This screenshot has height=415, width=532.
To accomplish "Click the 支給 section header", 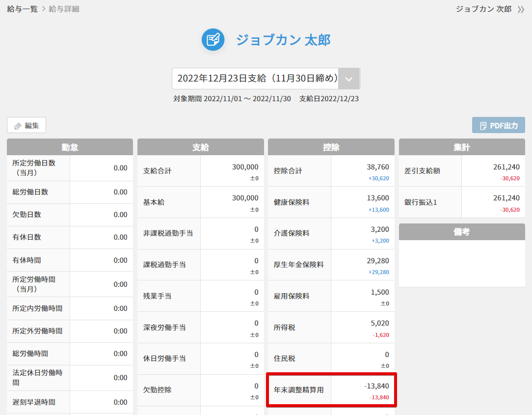I will pyautogui.click(x=200, y=147).
